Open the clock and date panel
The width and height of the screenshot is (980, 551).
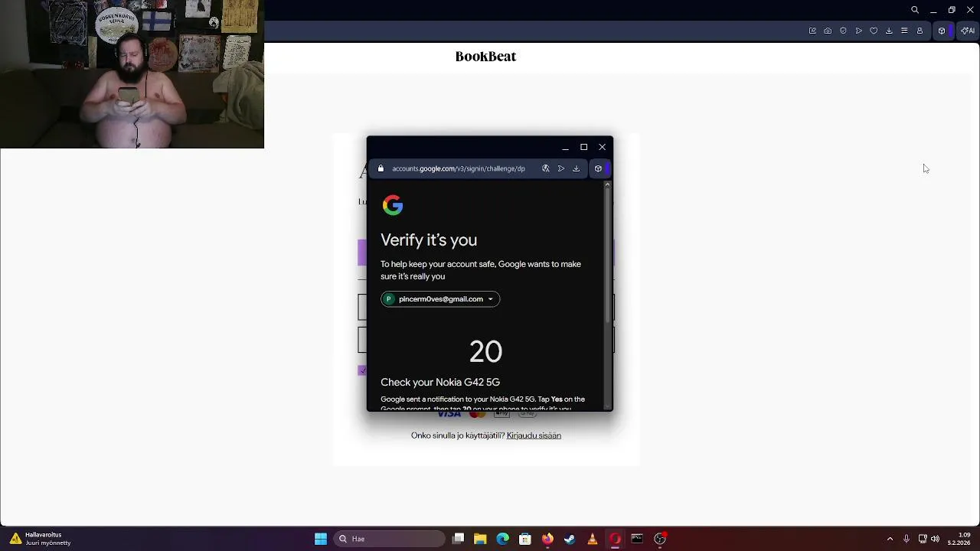point(959,539)
